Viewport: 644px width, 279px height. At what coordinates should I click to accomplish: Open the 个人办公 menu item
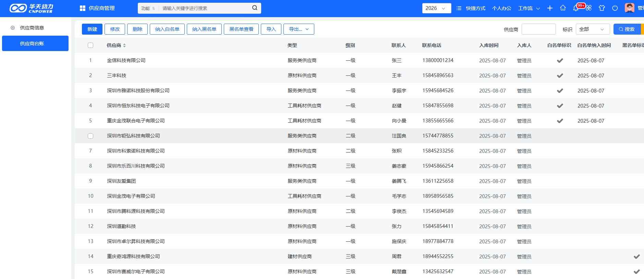coord(501,8)
